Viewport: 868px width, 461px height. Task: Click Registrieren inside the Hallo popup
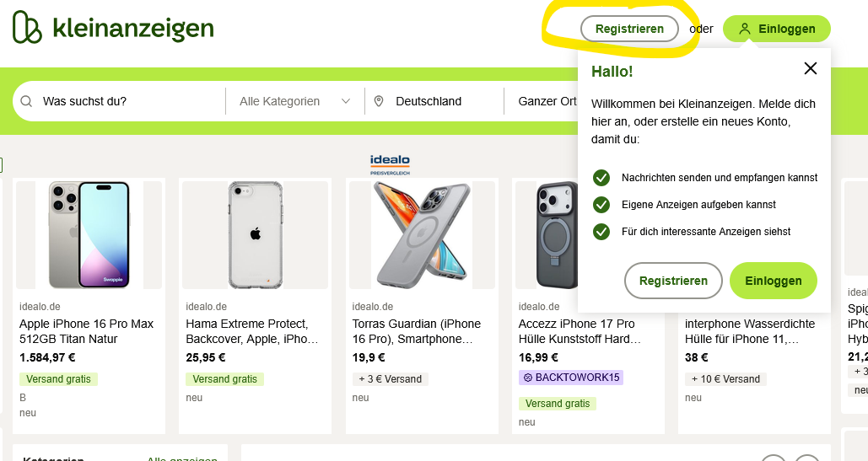click(673, 281)
